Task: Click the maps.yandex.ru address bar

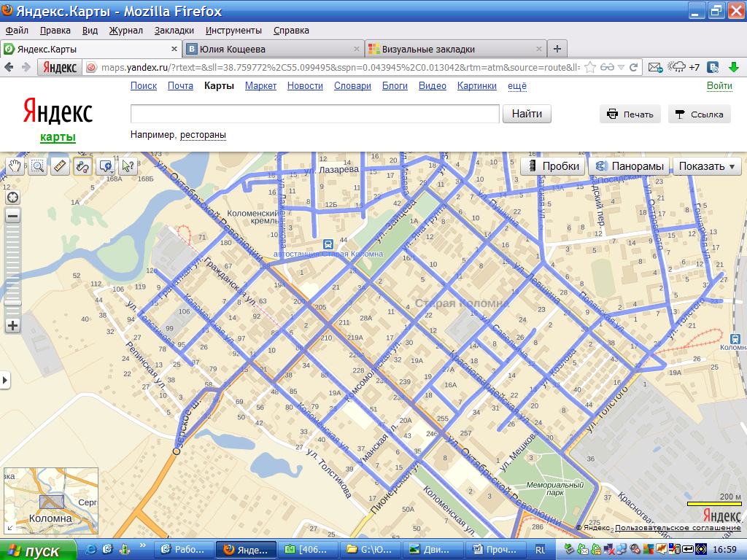Action: 340,68
